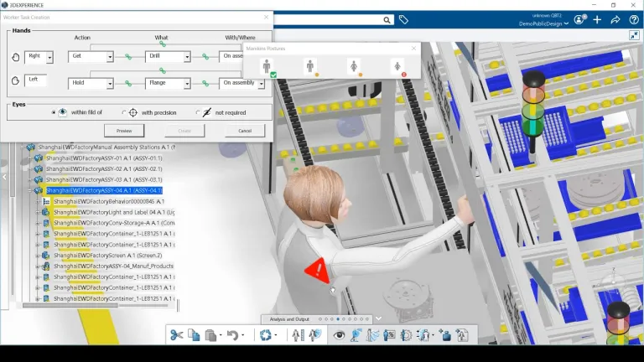This screenshot has width=644, height=362.
Task: Click the seated blue manikin posture icon
Action: 356,335
